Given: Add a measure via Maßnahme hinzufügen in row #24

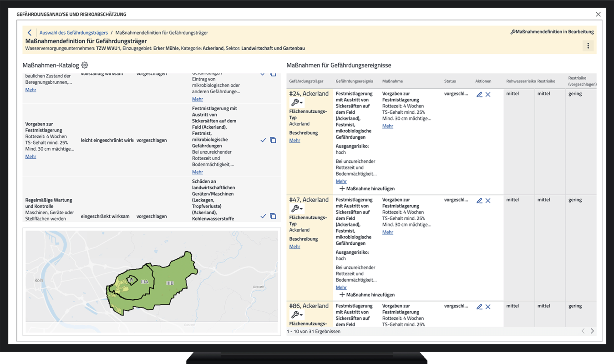Looking at the screenshot, I should [x=367, y=188].
